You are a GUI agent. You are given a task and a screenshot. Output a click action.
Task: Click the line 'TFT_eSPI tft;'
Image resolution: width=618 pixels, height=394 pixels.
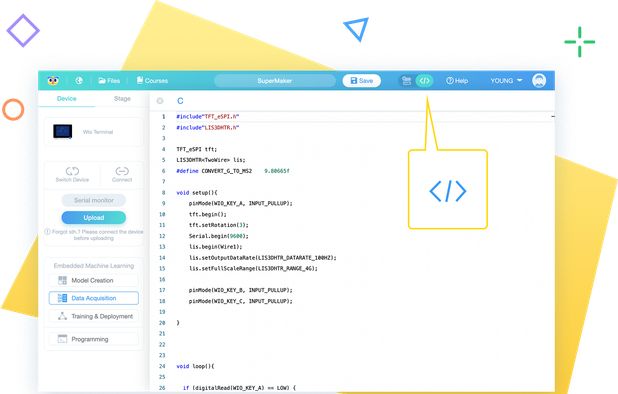196,149
